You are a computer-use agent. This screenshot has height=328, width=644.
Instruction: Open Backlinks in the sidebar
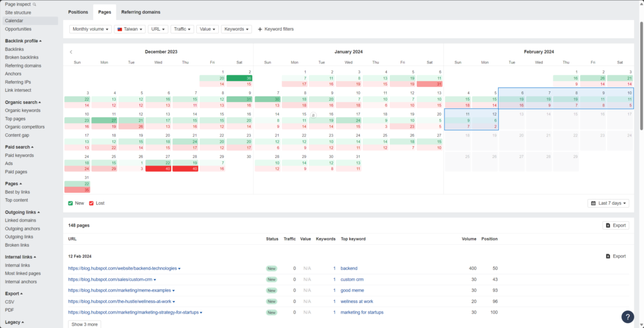pyautogui.click(x=14, y=49)
